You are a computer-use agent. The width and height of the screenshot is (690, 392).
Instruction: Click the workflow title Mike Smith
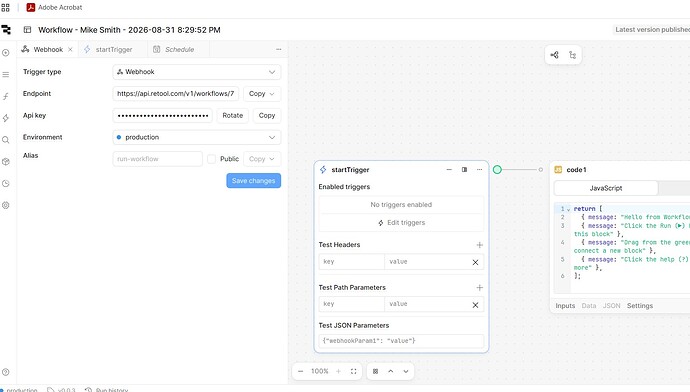click(129, 30)
